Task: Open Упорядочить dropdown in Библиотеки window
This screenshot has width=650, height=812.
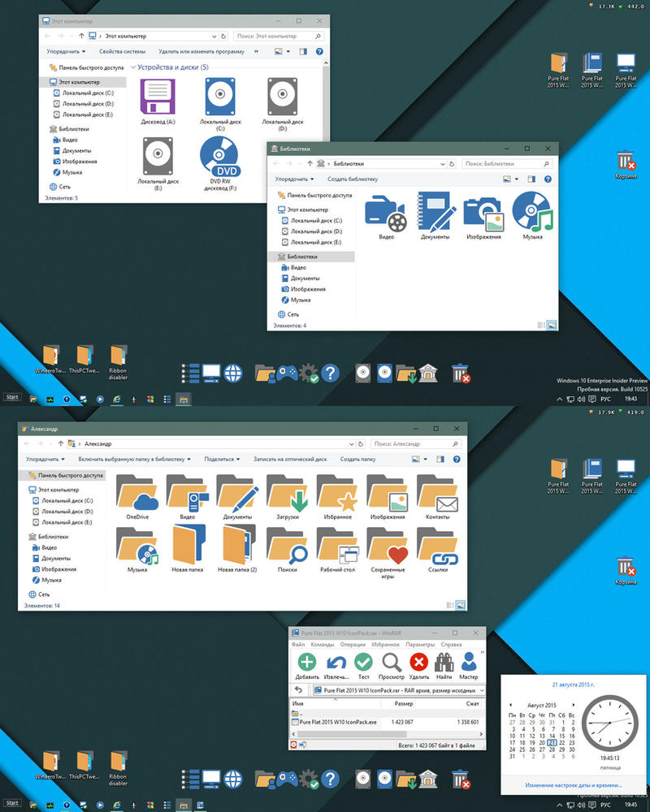Action: [x=294, y=179]
